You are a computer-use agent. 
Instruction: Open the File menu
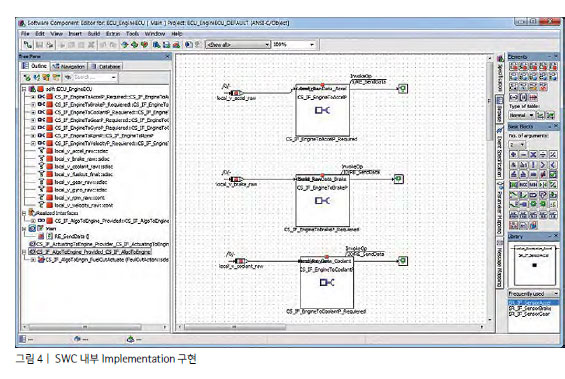25,34
